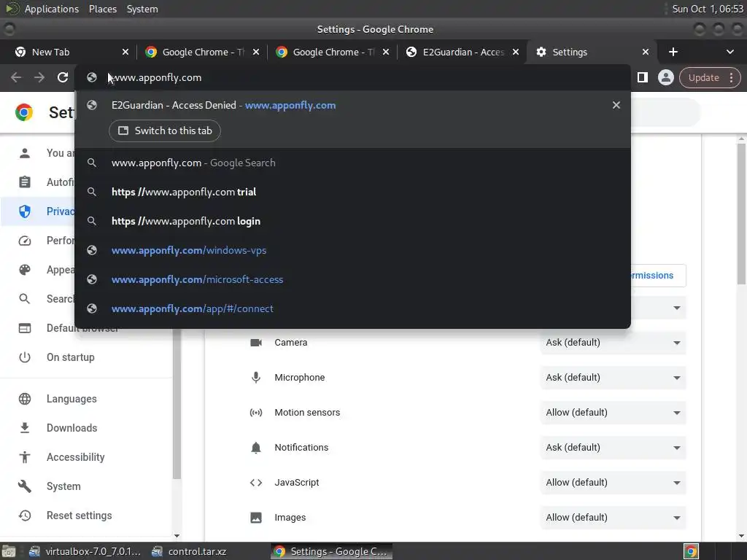The width and height of the screenshot is (747, 560).
Task: Open the JavaScript permission dropdown
Action: click(x=613, y=483)
